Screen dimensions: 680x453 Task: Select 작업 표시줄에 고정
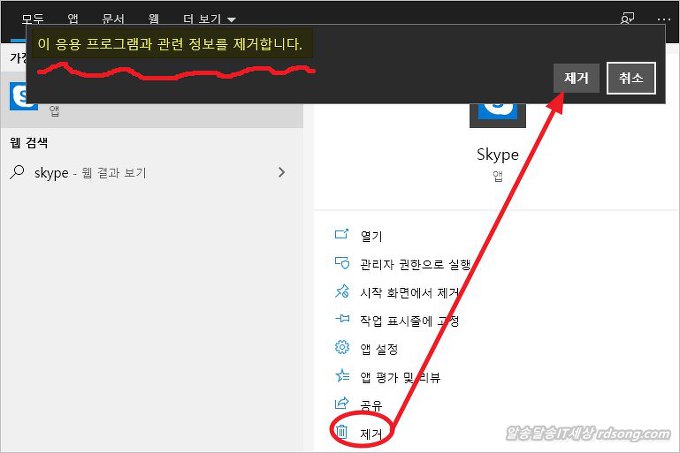(409, 321)
